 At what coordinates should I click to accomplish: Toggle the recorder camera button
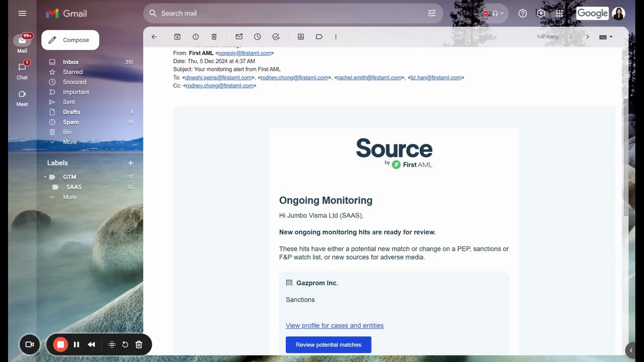(x=30, y=344)
